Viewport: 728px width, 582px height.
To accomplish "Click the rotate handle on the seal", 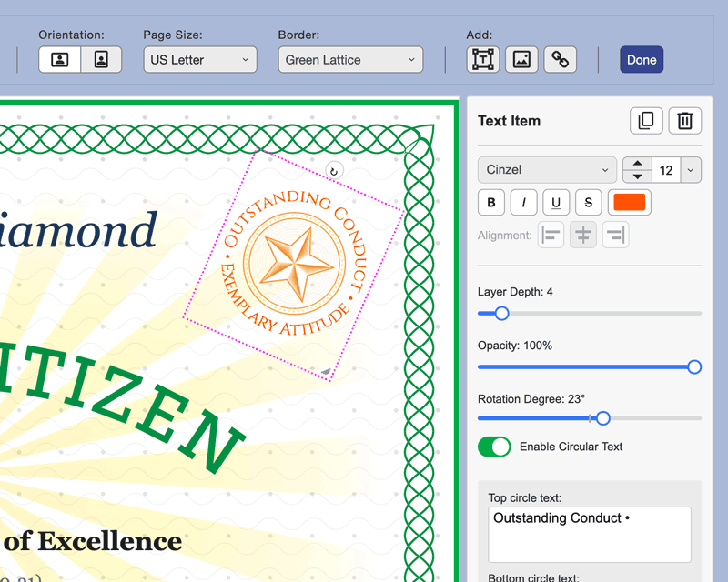I will 334,171.
